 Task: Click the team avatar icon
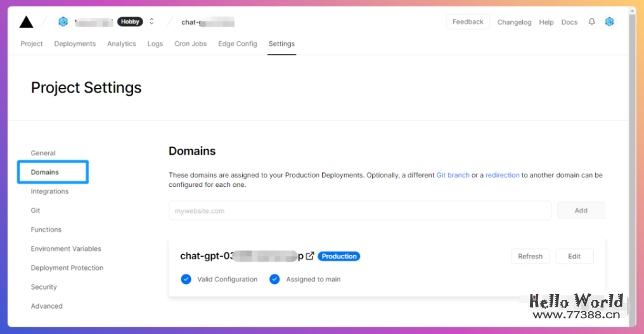coord(63,22)
